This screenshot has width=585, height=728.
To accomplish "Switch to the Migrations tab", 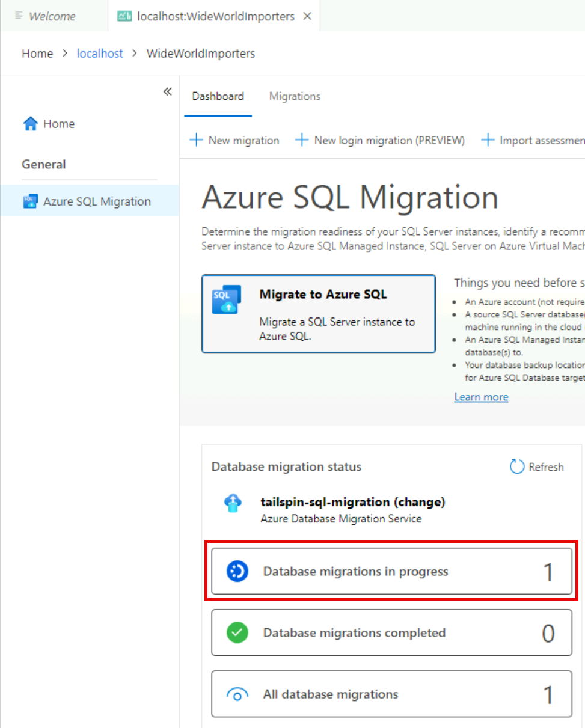I will (x=295, y=96).
